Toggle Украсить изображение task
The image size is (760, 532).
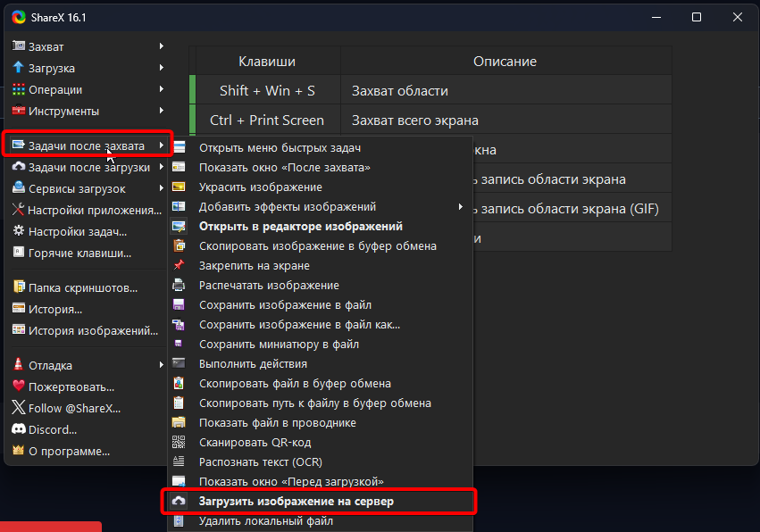(320, 187)
